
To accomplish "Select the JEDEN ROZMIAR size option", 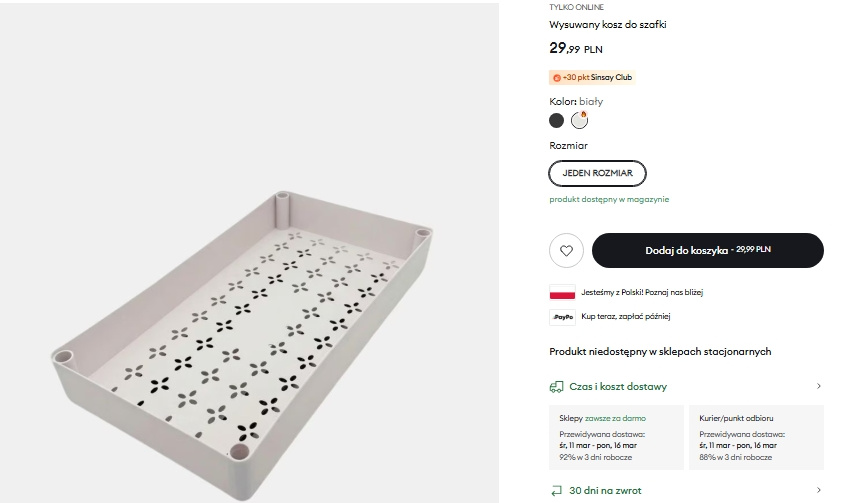I will [598, 173].
